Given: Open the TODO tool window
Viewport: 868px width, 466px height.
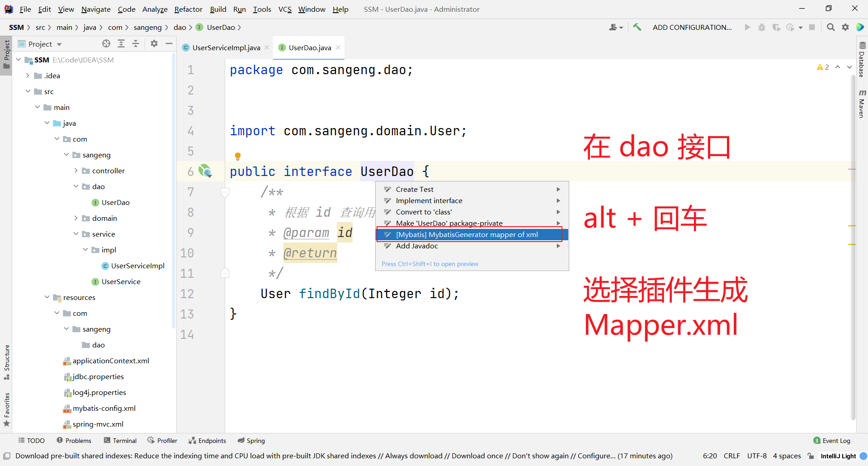Looking at the screenshot, I should (32, 441).
